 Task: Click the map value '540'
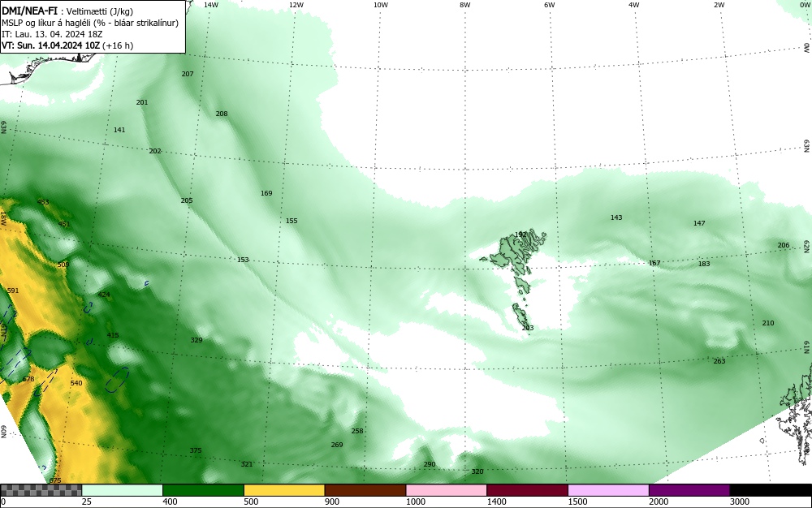76,383
